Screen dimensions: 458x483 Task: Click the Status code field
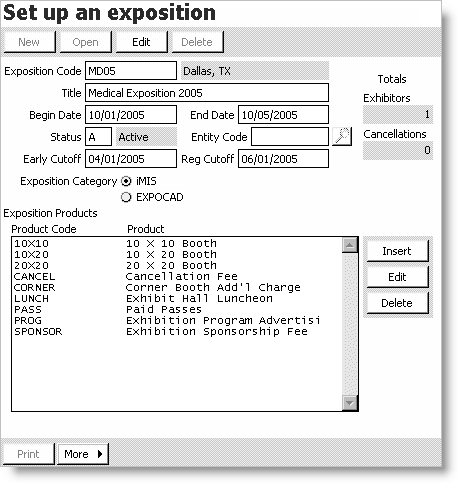[98, 137]
